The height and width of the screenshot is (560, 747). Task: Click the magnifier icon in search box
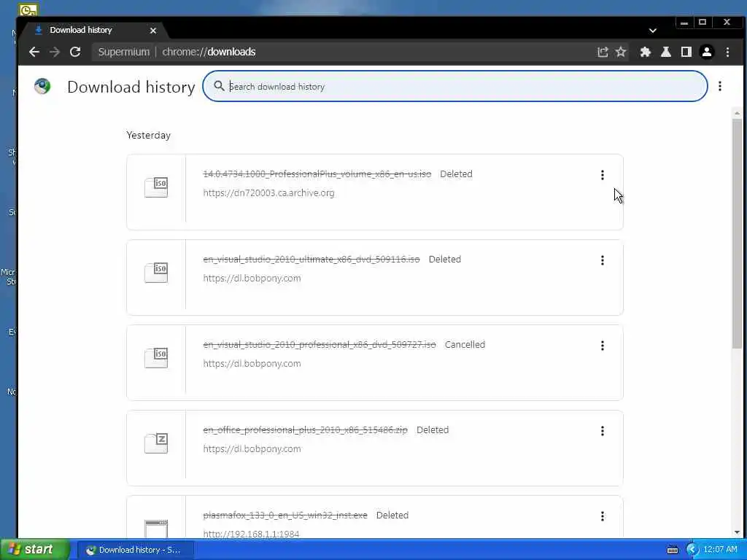point(219,86)
